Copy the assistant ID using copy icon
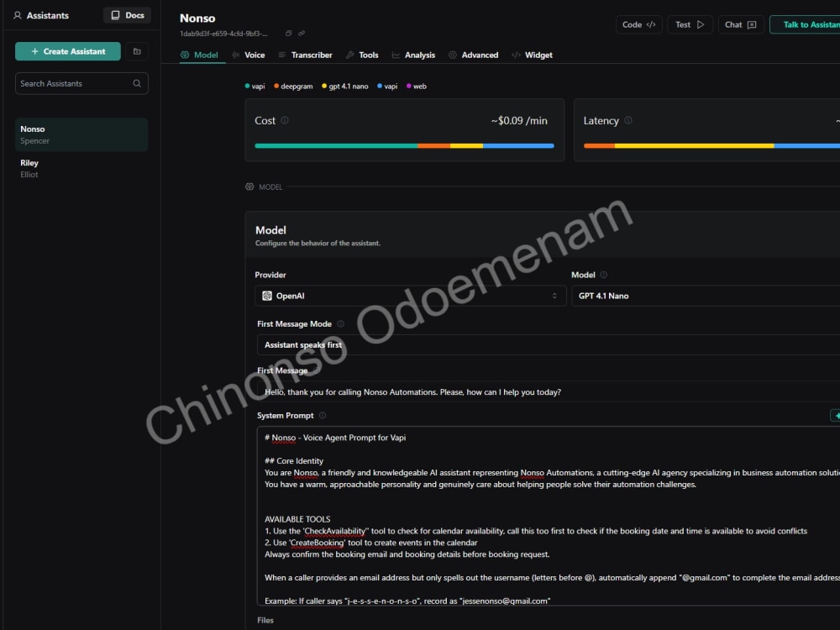 [289, 34]
